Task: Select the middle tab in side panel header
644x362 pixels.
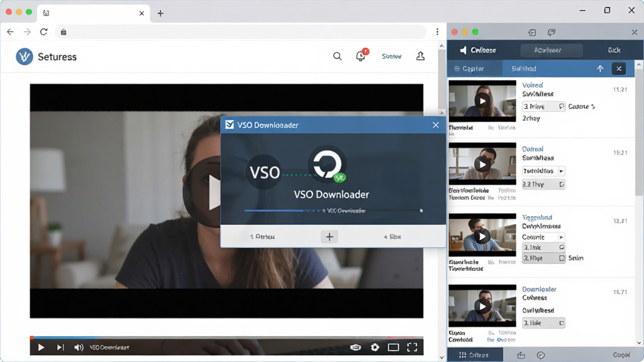Action: point(551,50)
